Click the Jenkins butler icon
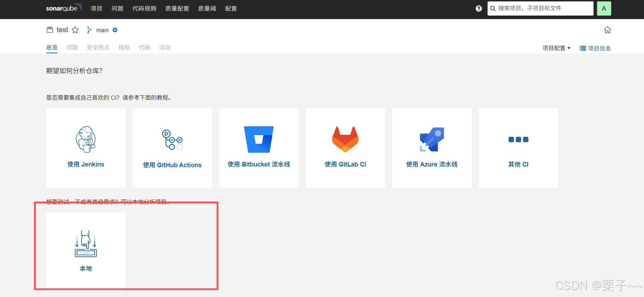This screenshot has height=297, width=644. tap(86, 139)
